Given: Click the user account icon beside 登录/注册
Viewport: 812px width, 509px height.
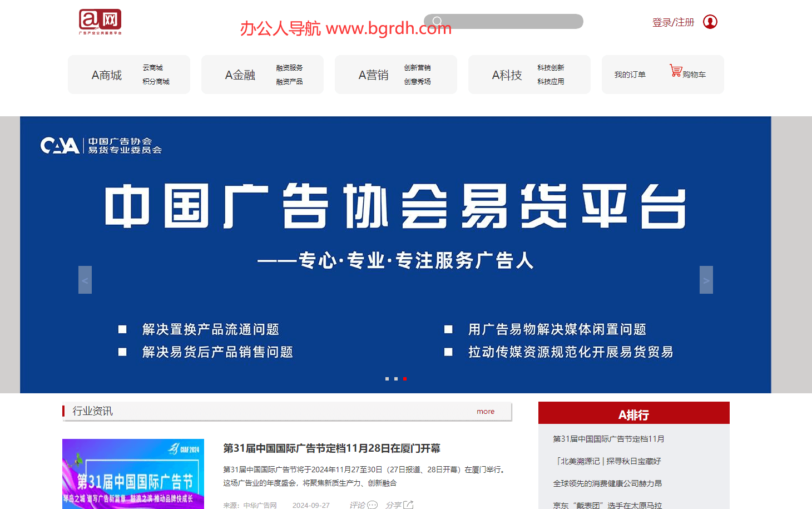Looking at the screenshot, I should point(710,22).
